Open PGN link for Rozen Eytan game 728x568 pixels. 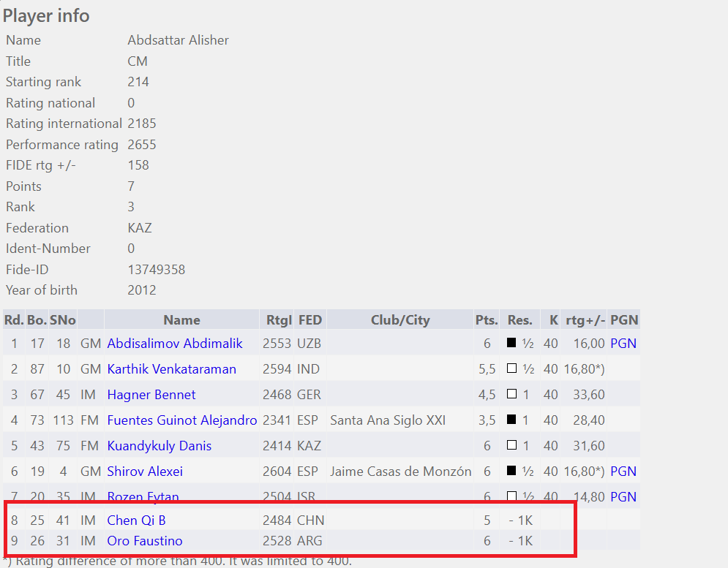(623, 496)
